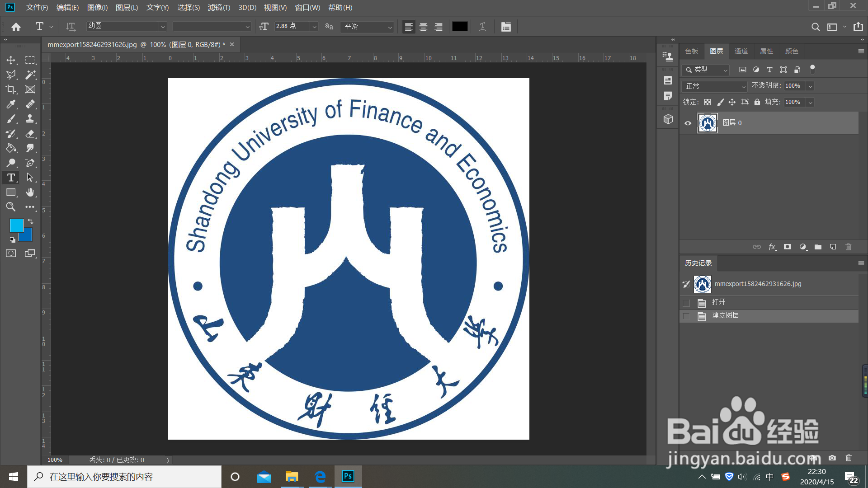868x488 pixels.
Task: Open the anti-aliasing dropdown
Action: 368,27
